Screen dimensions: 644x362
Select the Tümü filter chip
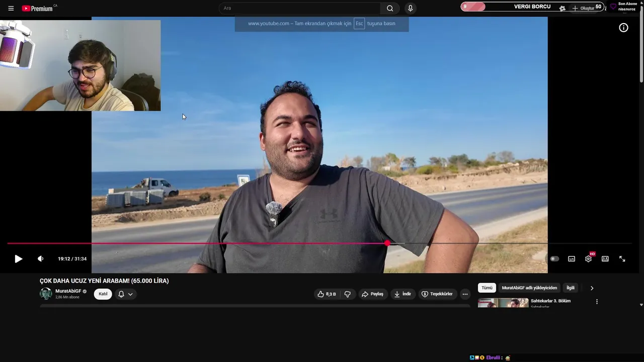tap(487, 288)
